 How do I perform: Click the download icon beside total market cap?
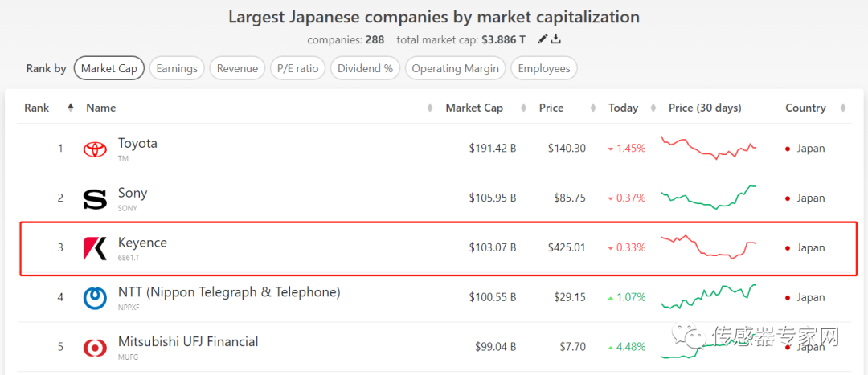click(556, 39)
